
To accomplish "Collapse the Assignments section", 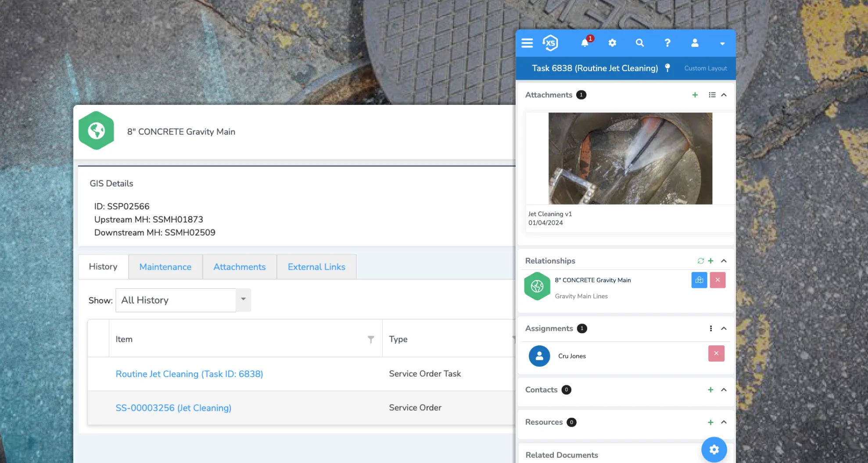I will 724,329.
